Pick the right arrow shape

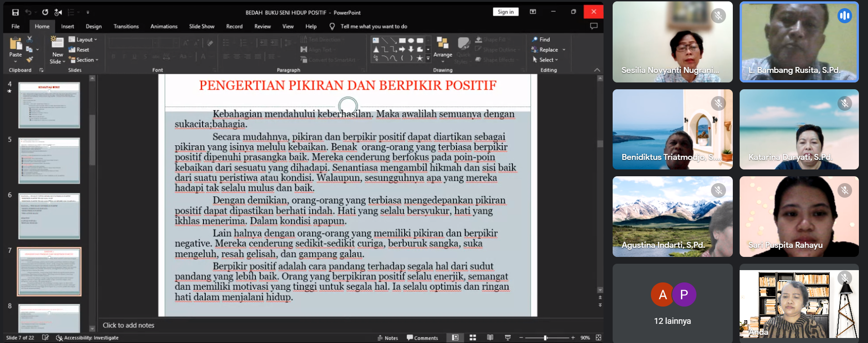coord(402,49)
